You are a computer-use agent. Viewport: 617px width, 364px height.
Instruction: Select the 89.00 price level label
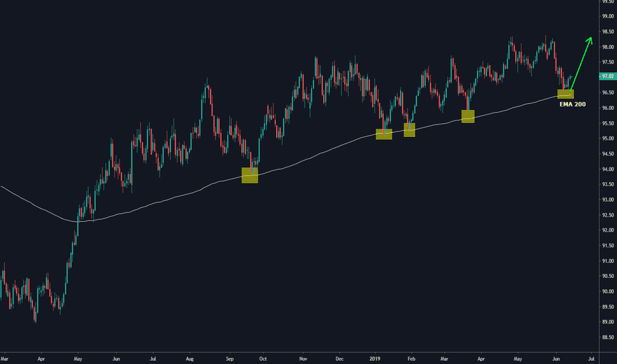click(x=608, y=322)
